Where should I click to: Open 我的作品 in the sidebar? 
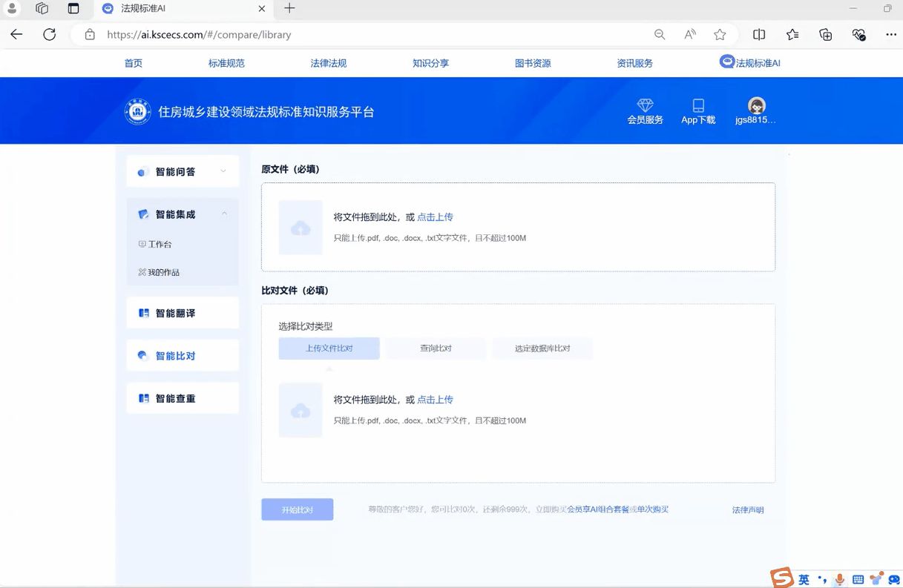point(159,272)
